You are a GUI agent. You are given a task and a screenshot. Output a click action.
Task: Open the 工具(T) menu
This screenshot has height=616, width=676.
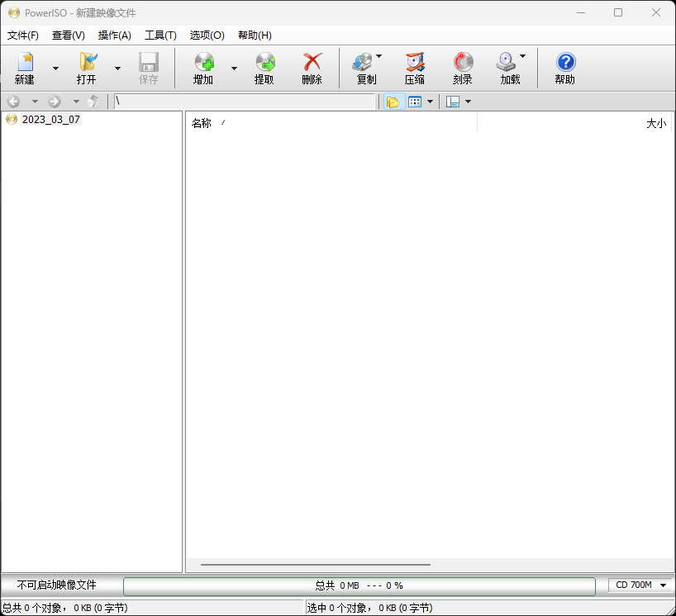pyautogui.click(x=160, y=36)
